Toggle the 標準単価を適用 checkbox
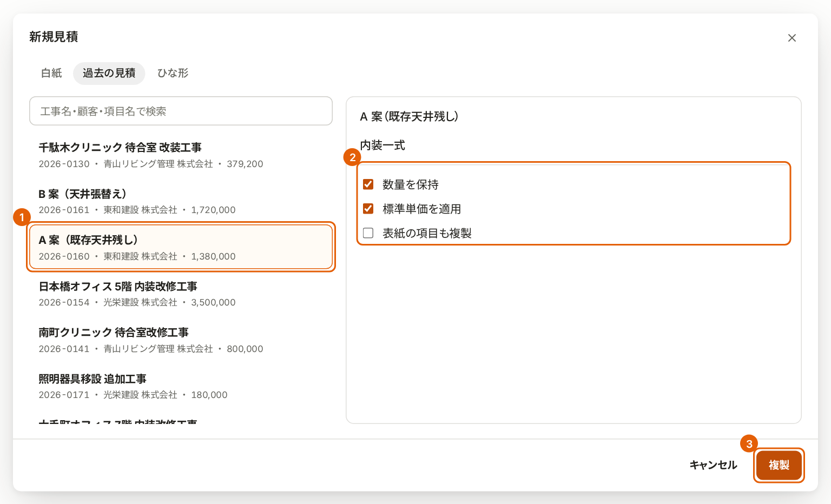831x504 pixels. (368, 209)
